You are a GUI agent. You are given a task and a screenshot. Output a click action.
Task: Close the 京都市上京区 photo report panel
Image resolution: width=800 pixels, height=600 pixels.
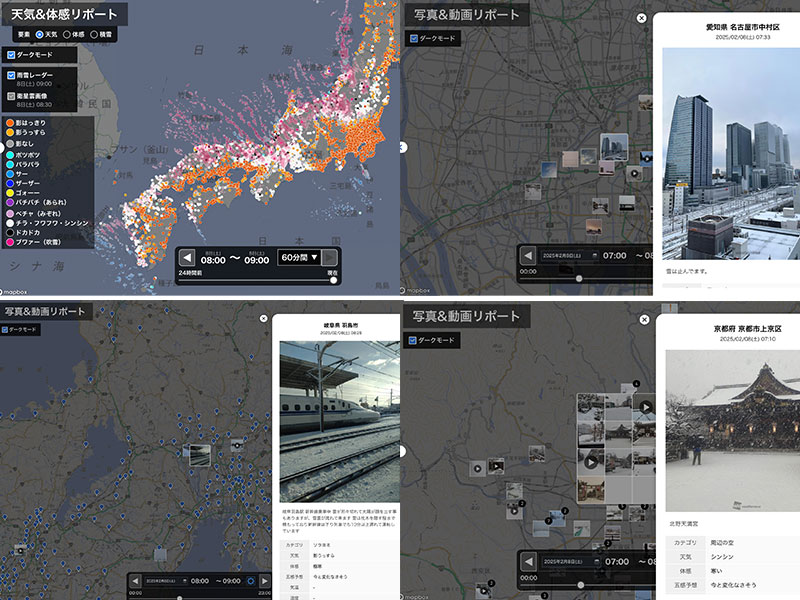[642, 319]
